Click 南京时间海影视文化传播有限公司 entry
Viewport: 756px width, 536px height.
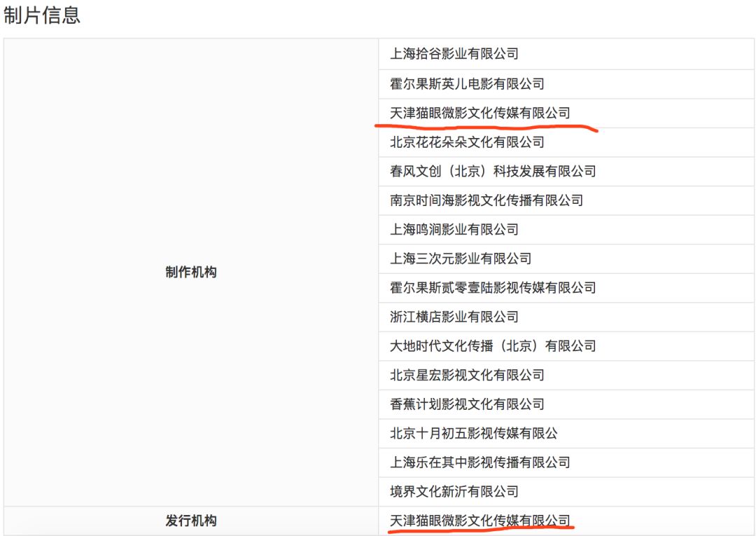[486, 200]
